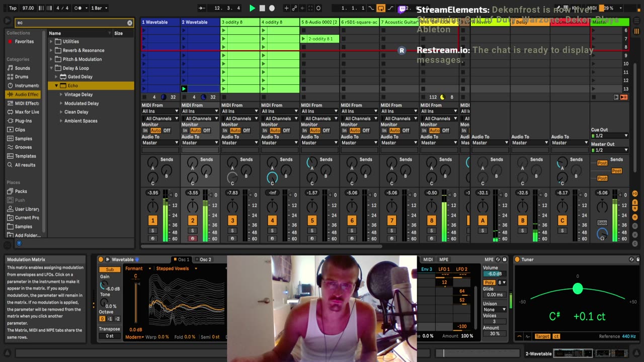The image size is (644, 362).
Task: Click Tuner Target mode button
Action: 542,336
